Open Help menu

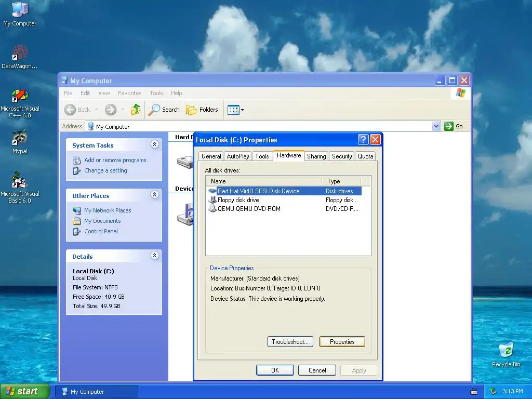(x=177, y=93)
